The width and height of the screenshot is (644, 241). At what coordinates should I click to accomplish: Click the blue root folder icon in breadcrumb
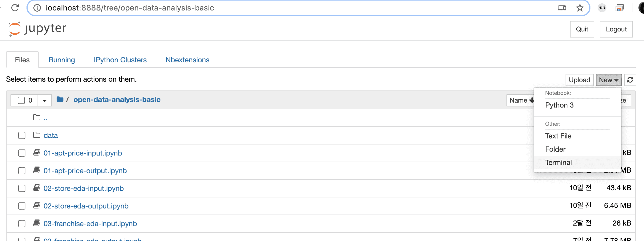(x=60, y=99)
